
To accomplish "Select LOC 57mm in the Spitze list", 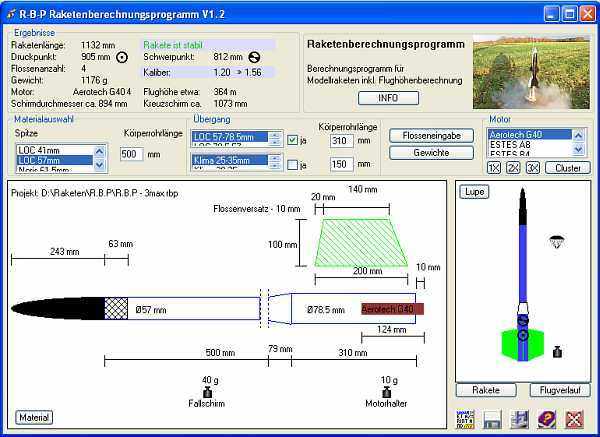I will 55,160.
